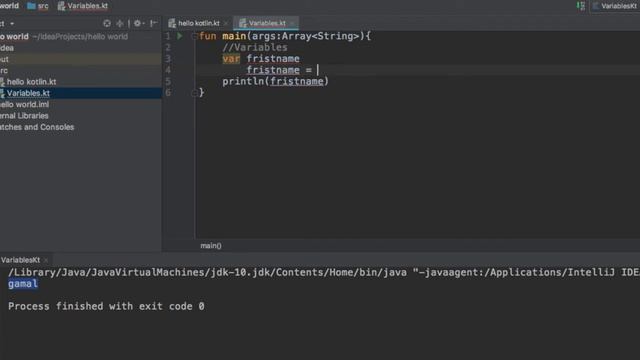Click the locate/scroll-from-source target icon
The image size is (640, 360).
(x=107, y=23)
